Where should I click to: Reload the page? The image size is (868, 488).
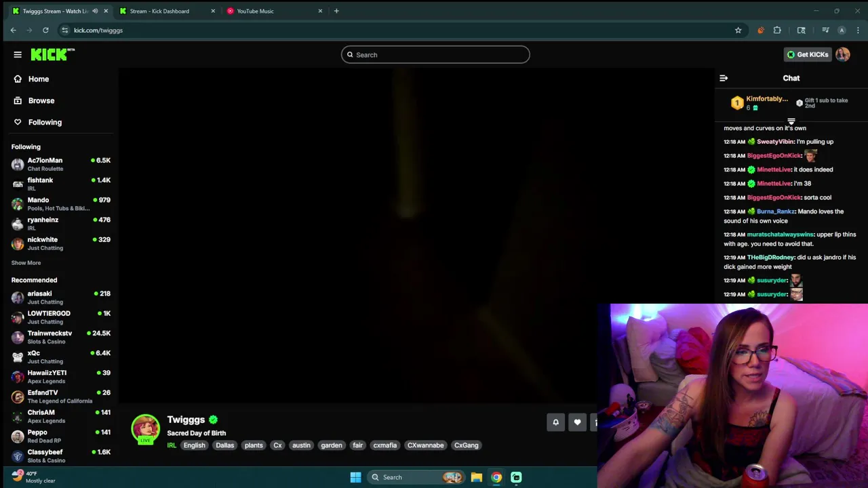click(45, 30)
